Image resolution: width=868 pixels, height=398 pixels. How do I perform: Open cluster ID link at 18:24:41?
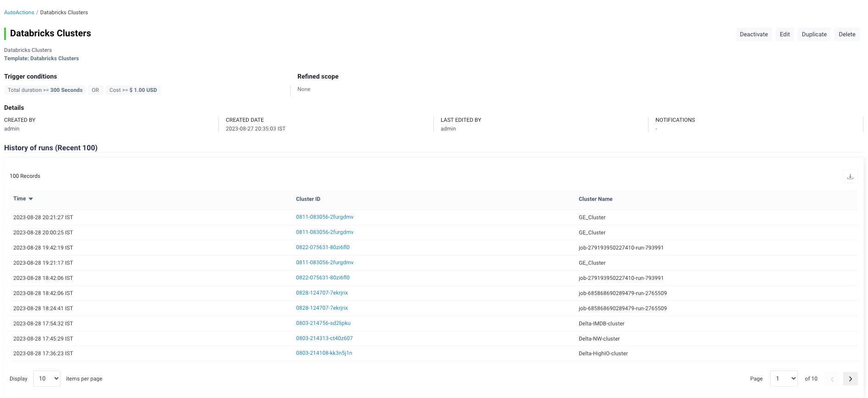pyautogui.click(x=322, y=308)
